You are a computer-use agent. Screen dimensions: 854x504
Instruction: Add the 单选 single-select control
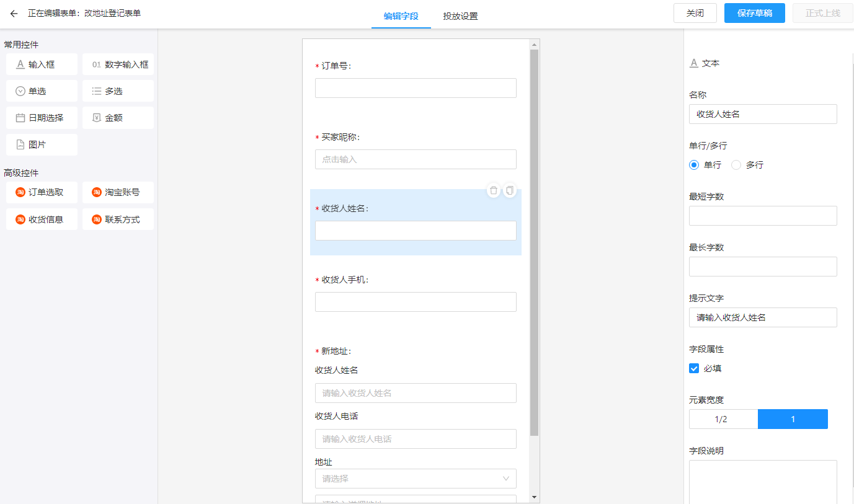tap(42, 91)
